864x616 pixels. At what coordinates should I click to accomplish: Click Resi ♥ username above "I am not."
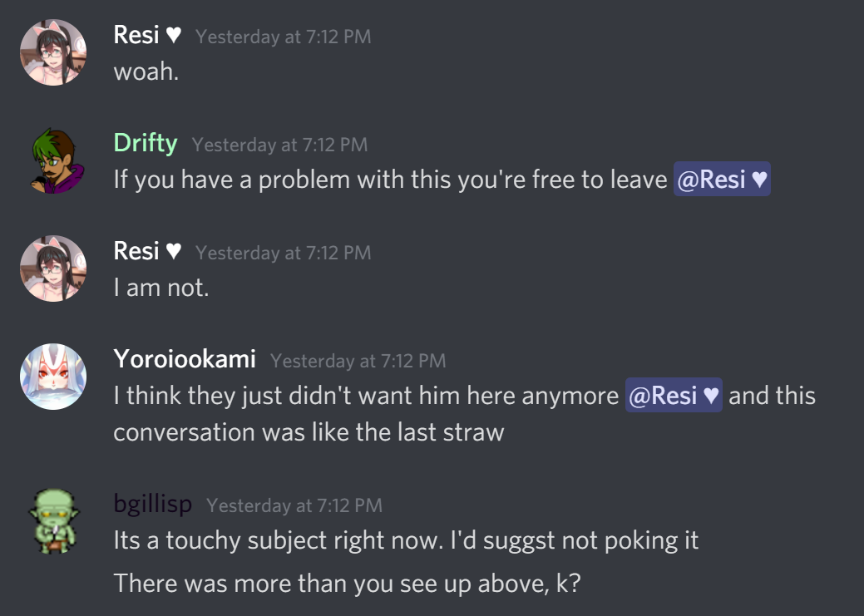tap(147, 251)
